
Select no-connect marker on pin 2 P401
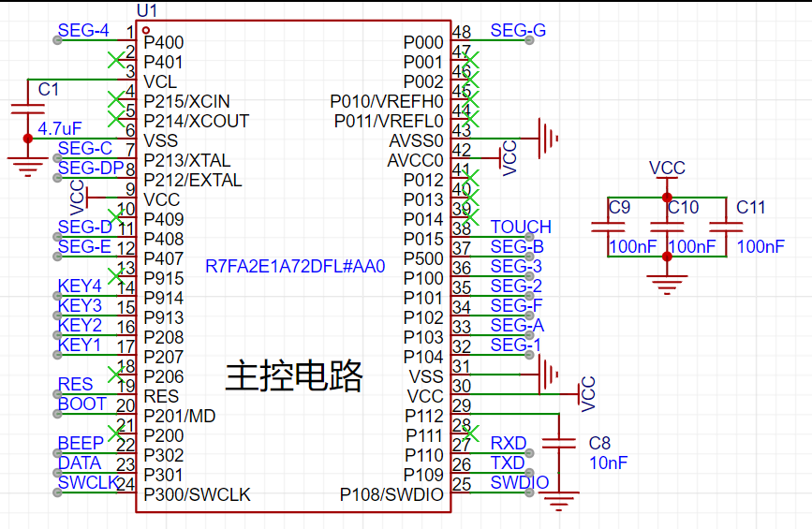[x=116, y=60]
